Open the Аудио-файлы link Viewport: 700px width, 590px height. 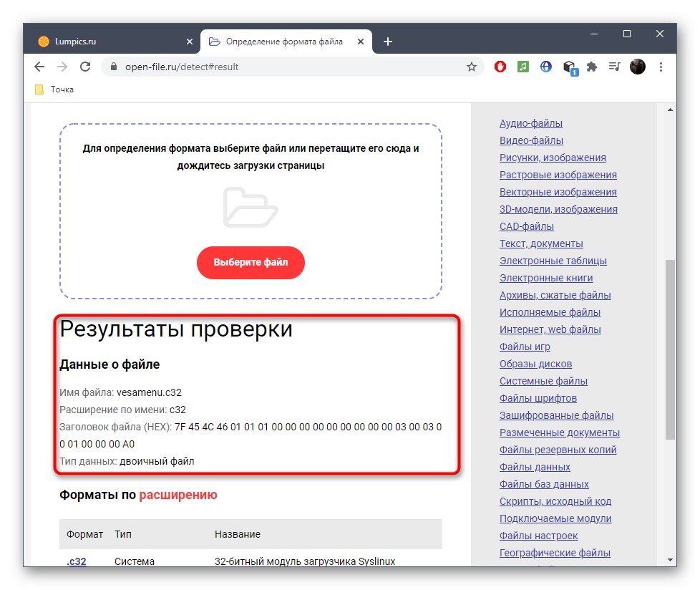[531, 123]
